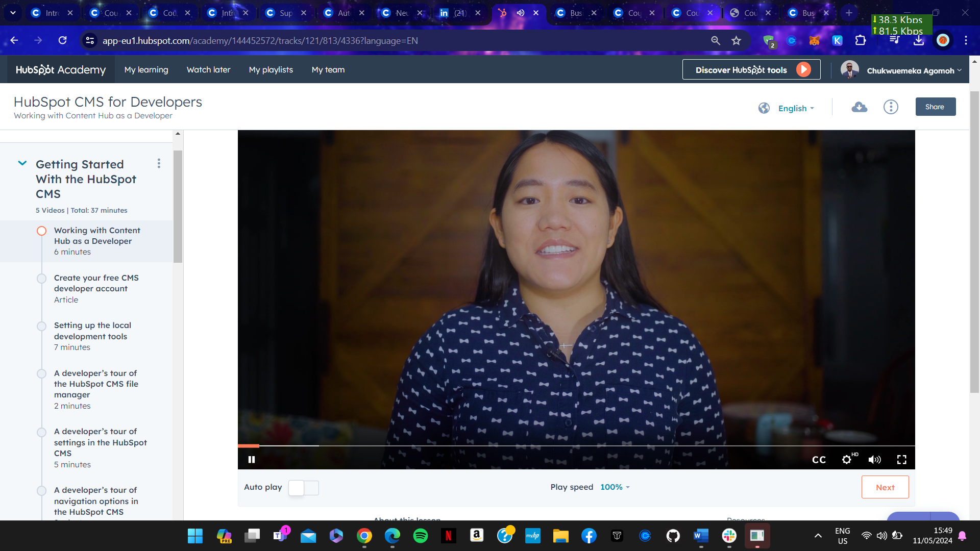
Task: Open the tab search dropdown arrow
Action: 13,13
